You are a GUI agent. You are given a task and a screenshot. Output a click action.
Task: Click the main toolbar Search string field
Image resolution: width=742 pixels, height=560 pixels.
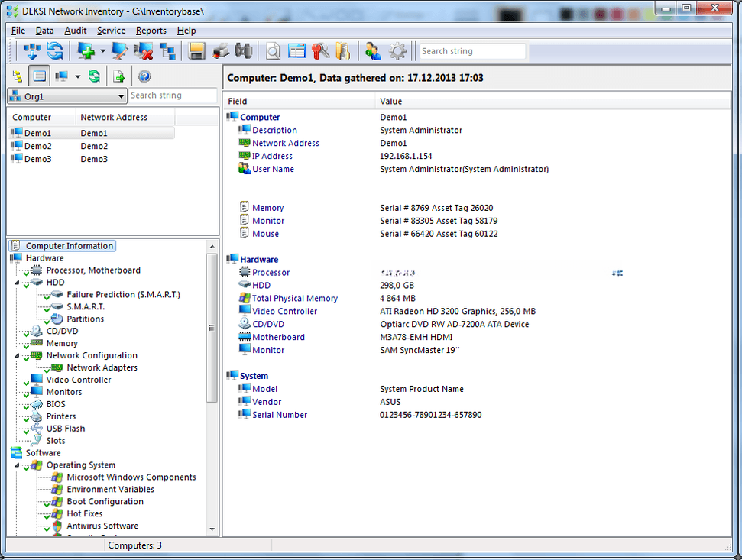[x=472, y=51]
